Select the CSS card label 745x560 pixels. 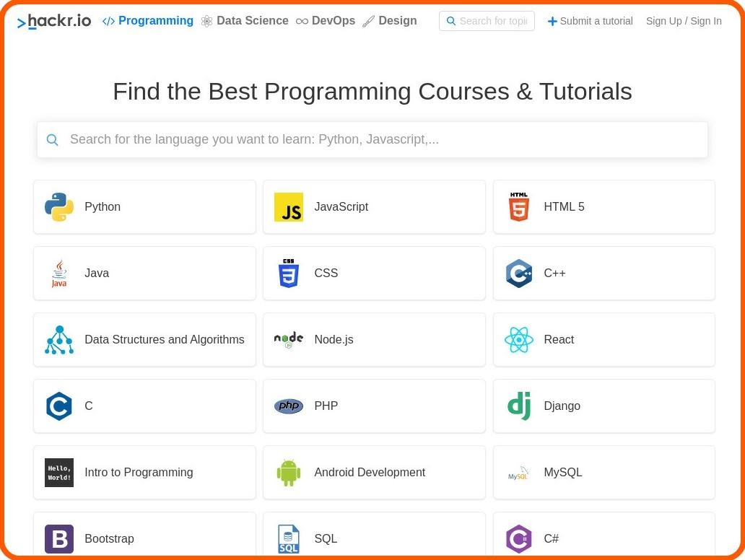(326, 274)
